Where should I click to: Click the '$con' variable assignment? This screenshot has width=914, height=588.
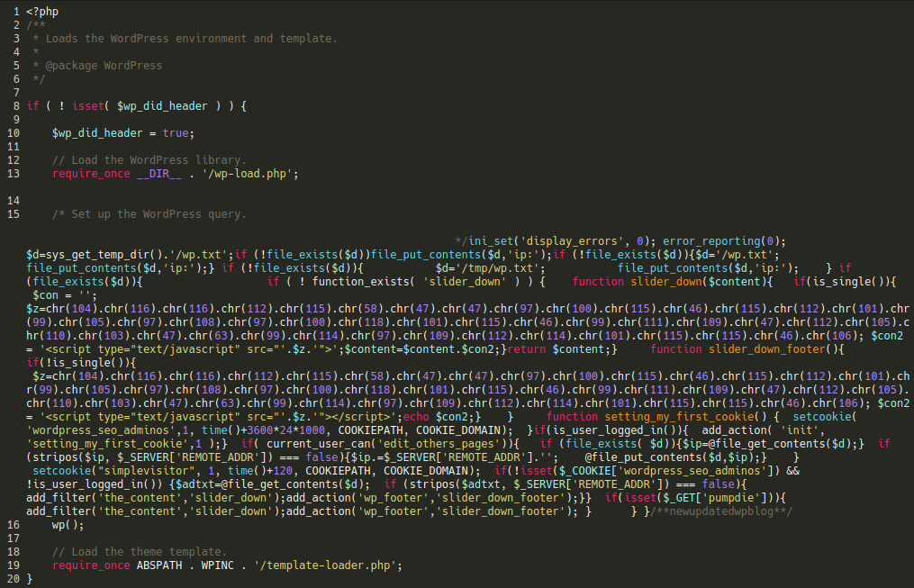[x=45, y=295]
